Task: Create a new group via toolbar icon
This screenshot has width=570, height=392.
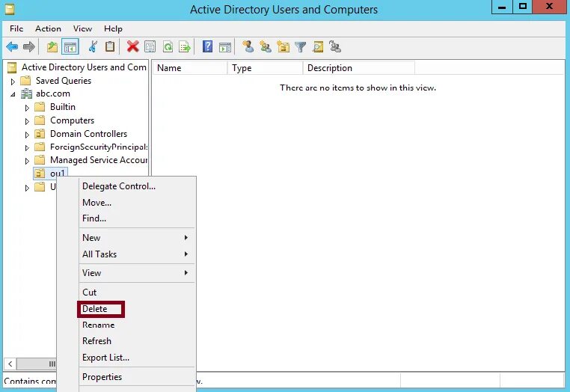Action: pyautogui.click(x=266, y=46)
